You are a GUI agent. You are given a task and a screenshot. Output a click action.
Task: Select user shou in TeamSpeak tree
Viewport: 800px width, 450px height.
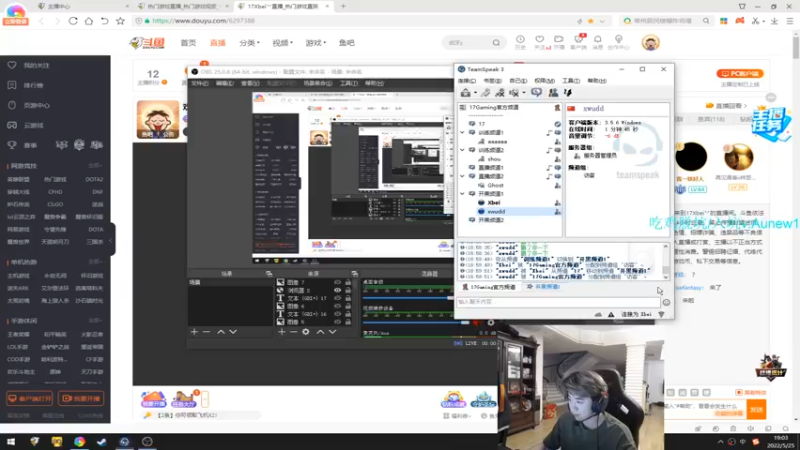tap(494, 159)
